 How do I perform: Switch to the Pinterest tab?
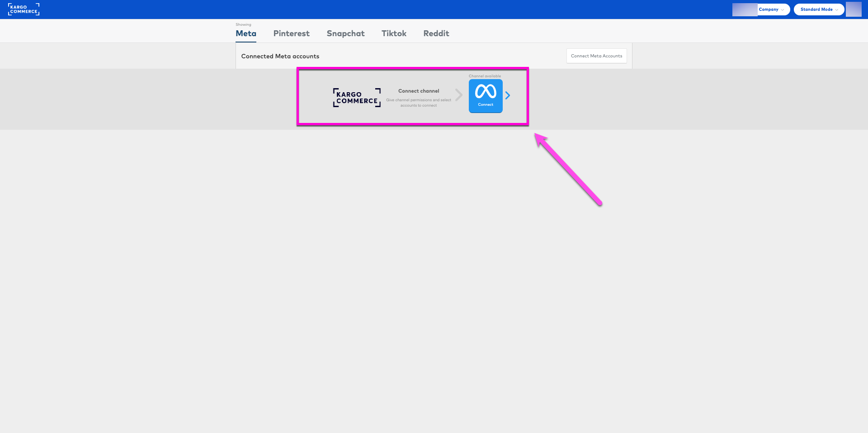coord(291,33)
